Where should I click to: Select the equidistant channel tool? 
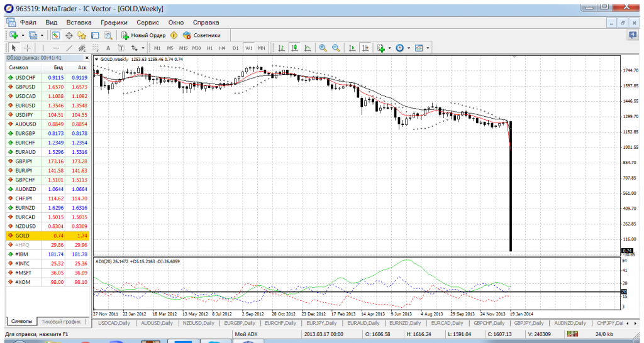click(82, 48)
